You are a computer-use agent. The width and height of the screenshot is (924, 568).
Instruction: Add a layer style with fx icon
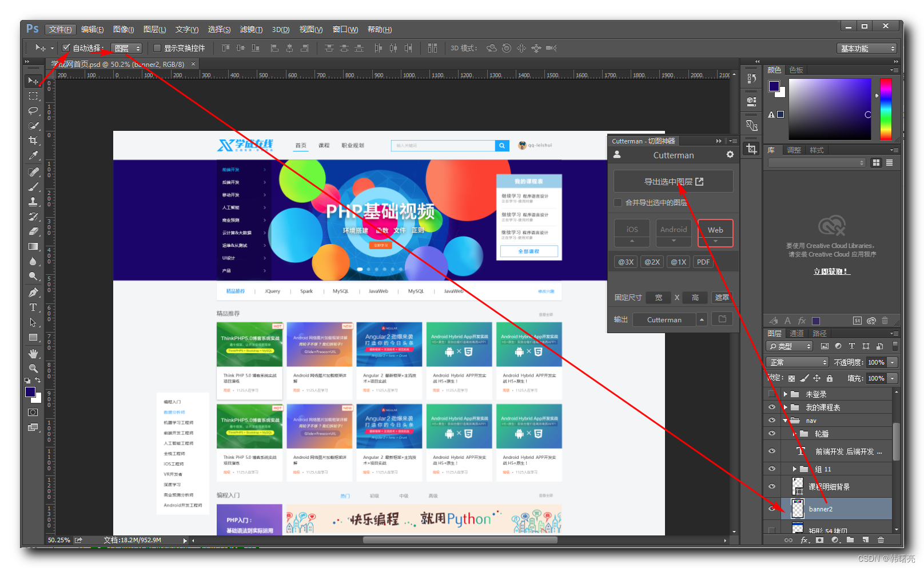[804, 539]
